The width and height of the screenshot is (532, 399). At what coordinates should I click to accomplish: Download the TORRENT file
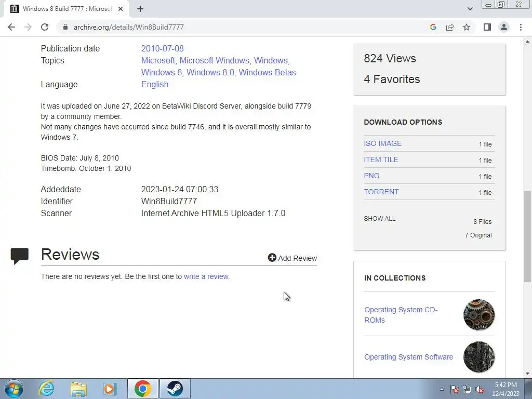point(381,192)
